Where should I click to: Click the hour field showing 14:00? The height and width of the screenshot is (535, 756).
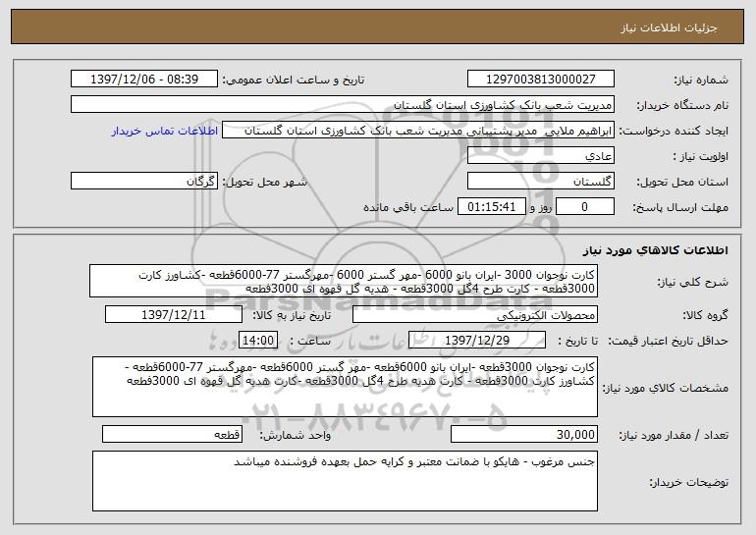coord(258,340)
